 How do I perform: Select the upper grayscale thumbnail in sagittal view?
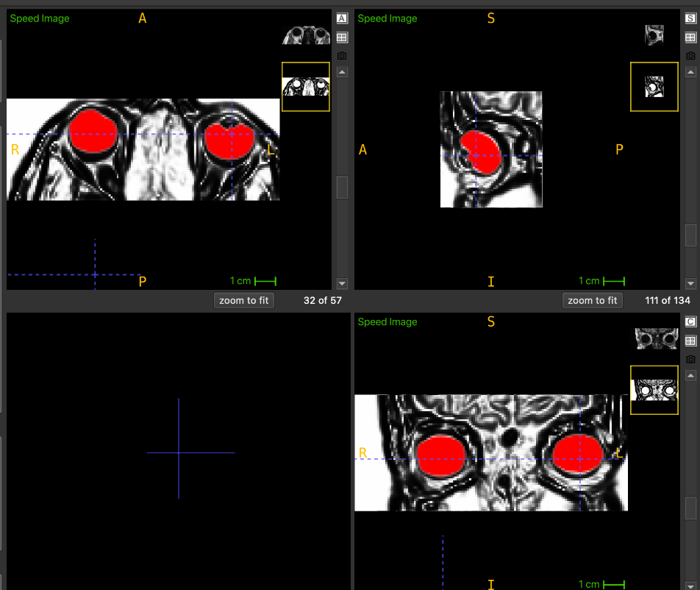pyautogui.click(x=654, y=35)
